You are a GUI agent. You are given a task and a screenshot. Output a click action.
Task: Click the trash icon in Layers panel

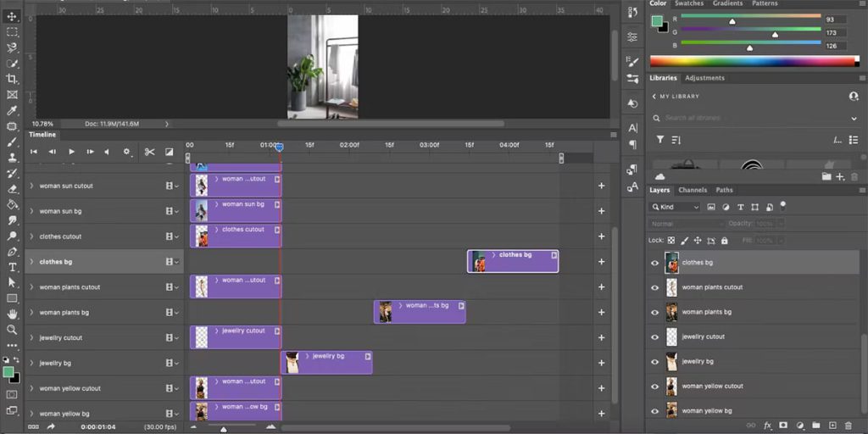848,426
